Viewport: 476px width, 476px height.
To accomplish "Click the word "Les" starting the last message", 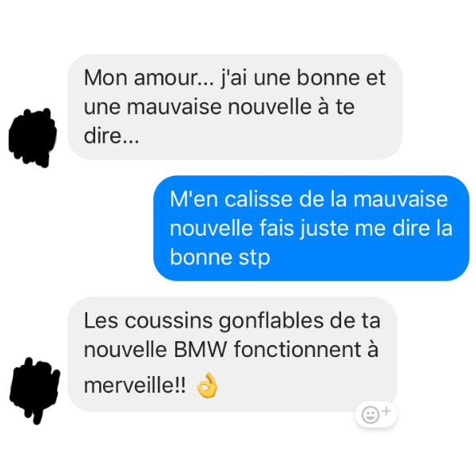I will pos(101,321).
